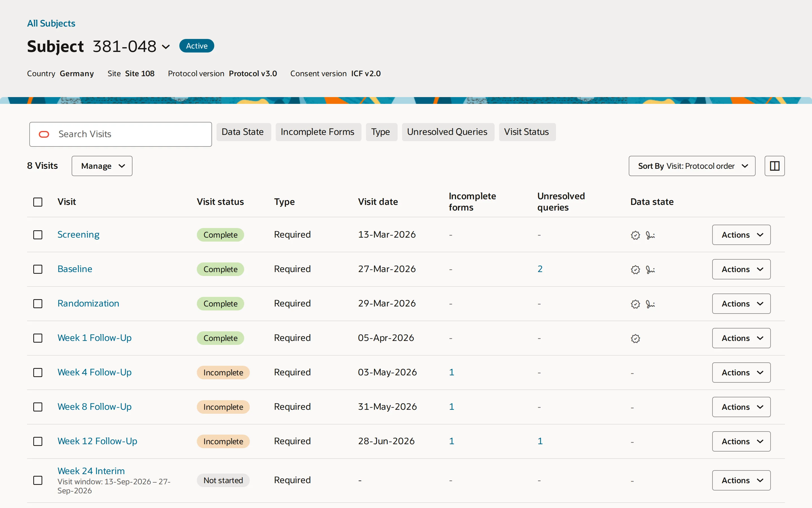Open Actions menu for Baseline
The image size is (812, 508).
[741, 269]
